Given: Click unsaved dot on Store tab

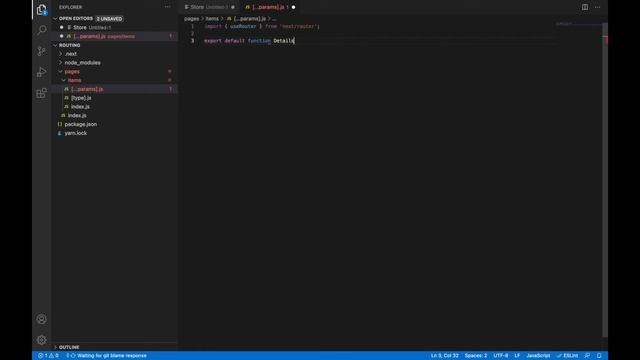Looking at the screenshot, I should coord(233,7).
